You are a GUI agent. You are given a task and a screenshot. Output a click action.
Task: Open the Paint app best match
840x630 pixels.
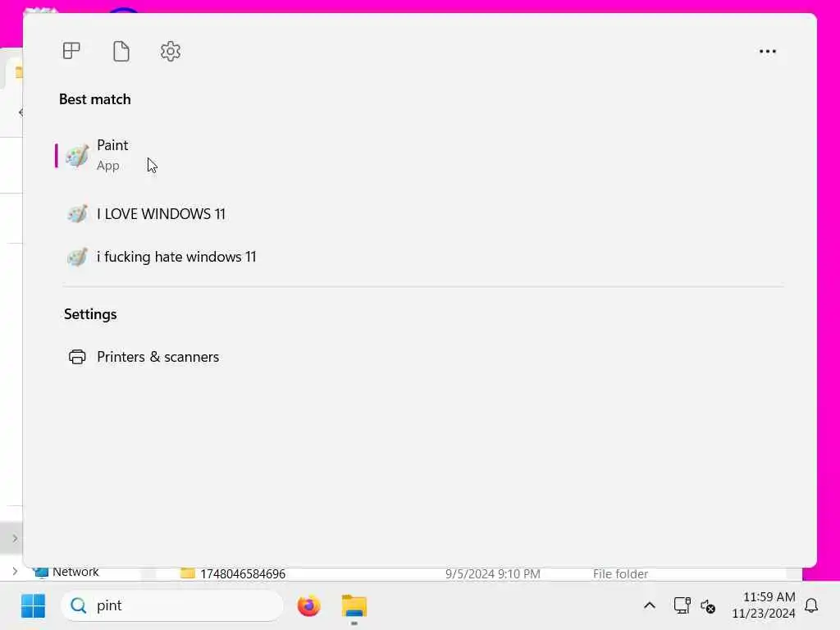click(x=418, y=155)
